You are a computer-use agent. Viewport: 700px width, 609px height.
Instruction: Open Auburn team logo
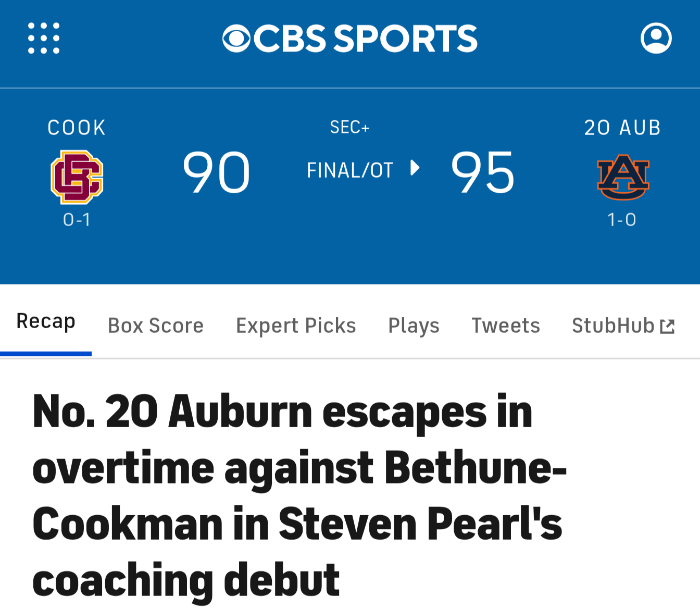623,177
